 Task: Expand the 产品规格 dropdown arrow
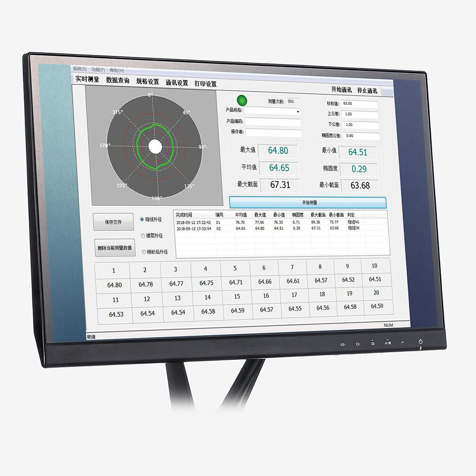[298, 112]
